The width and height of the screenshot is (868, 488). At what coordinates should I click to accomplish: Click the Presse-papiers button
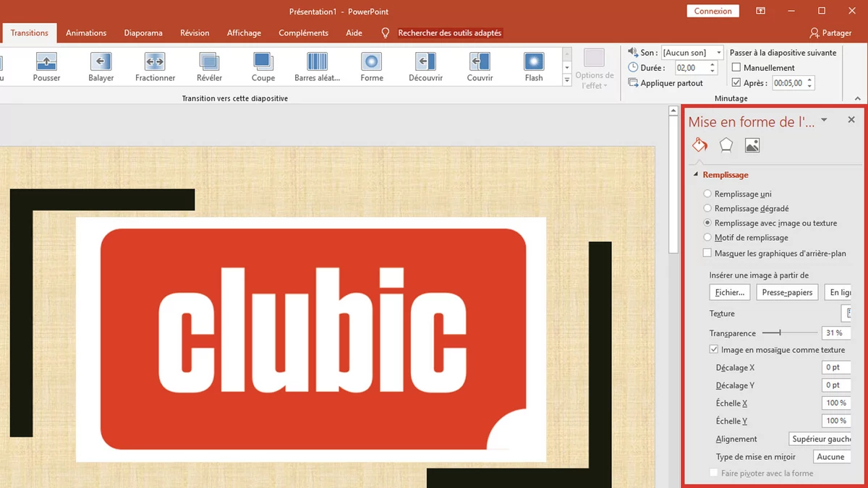click(788, 292)
